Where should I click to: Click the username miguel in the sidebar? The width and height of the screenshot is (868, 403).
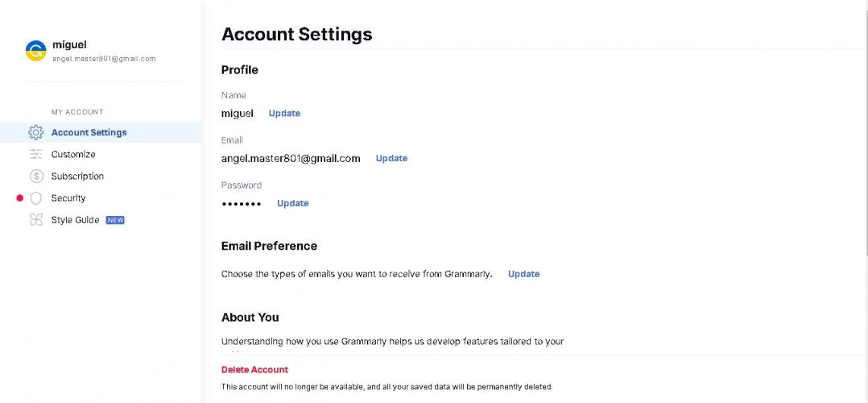click(69, 45)
